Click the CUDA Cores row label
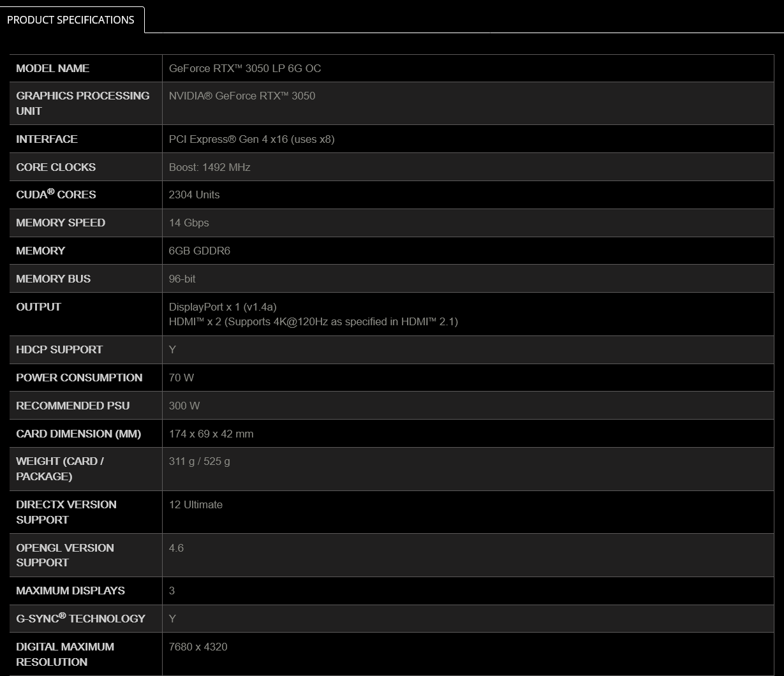Viewport: 784px width, 676px height. point(56,195)
